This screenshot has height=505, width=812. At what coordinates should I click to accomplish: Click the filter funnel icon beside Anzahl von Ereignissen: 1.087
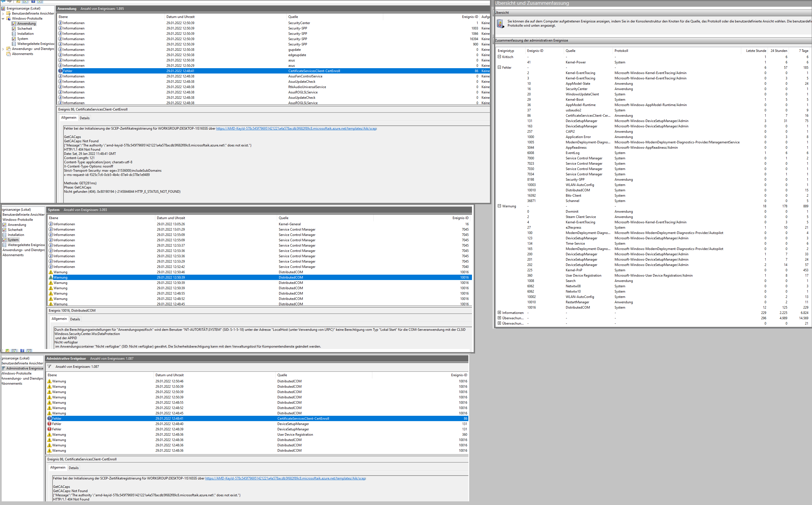pyautogui.click(x=49, y=366)
